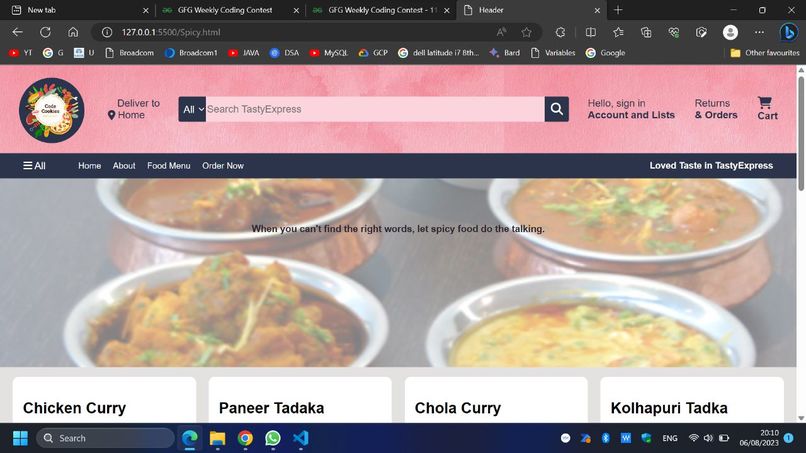Image resolution: width=806 pixels, height=453 pixels.
Task: Open YT bookmark
Action: tap(21, 52)
